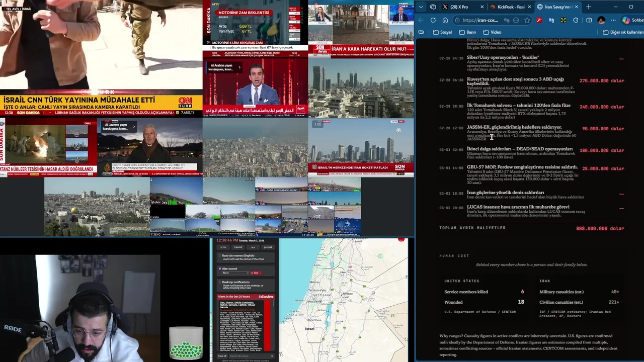Click the 808.000.000 dolar total
This screenshot has height=362, width=644.
pos(600,229)
